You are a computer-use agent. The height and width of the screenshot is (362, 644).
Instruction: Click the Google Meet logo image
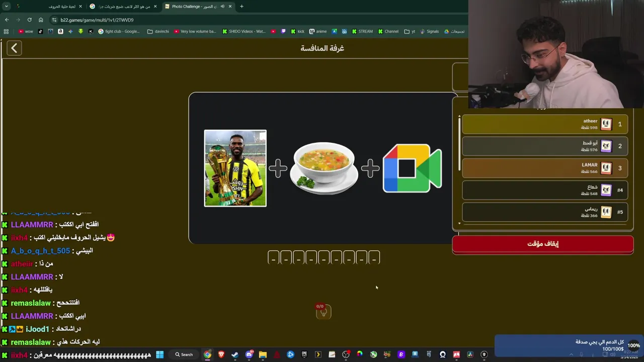click(x=412, y=168)
